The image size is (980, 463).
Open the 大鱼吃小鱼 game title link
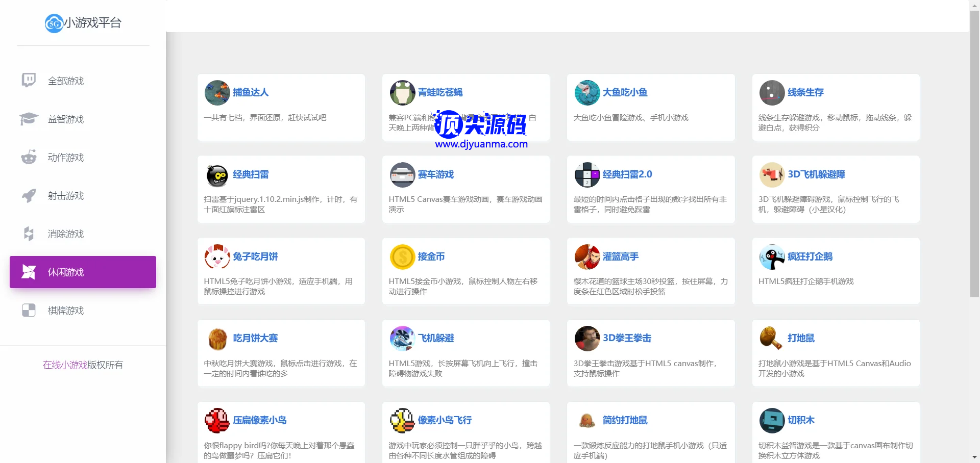coord(625,92)
